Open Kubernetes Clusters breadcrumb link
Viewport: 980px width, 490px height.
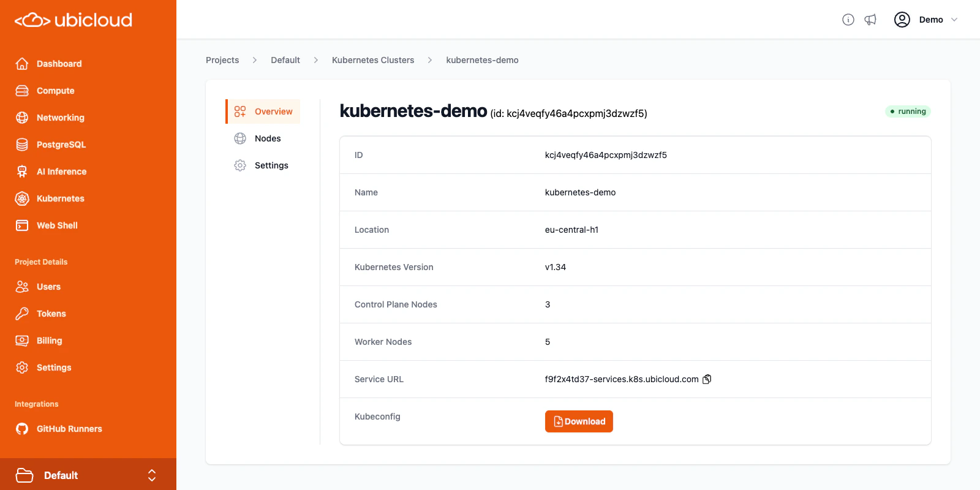(x=373, y=60)
